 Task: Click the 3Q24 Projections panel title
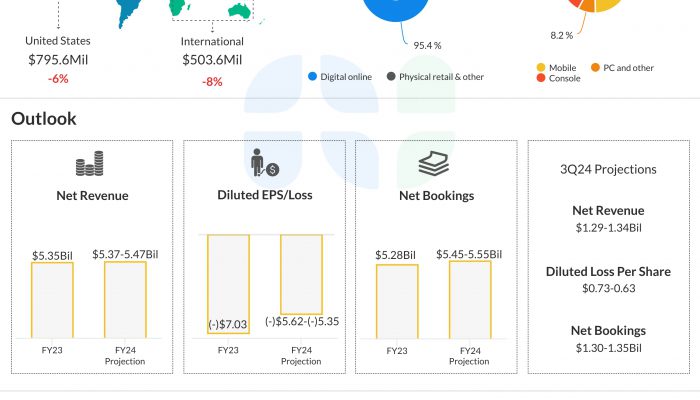(x=608, y=169)
